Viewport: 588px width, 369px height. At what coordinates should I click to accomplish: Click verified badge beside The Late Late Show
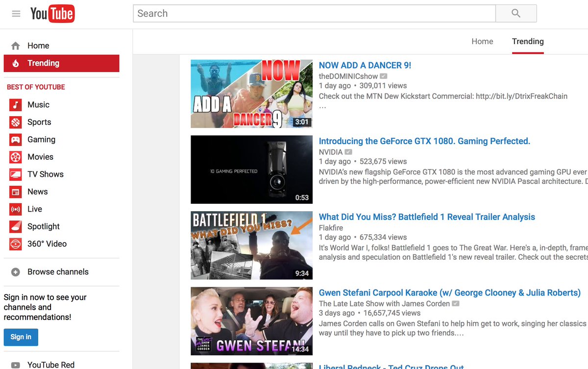click(456, 304)
